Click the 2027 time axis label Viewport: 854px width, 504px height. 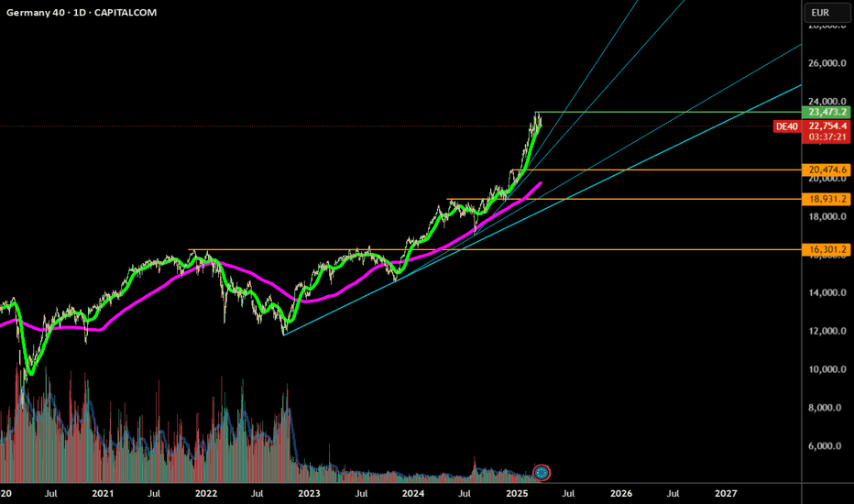(x=726, y=494)
